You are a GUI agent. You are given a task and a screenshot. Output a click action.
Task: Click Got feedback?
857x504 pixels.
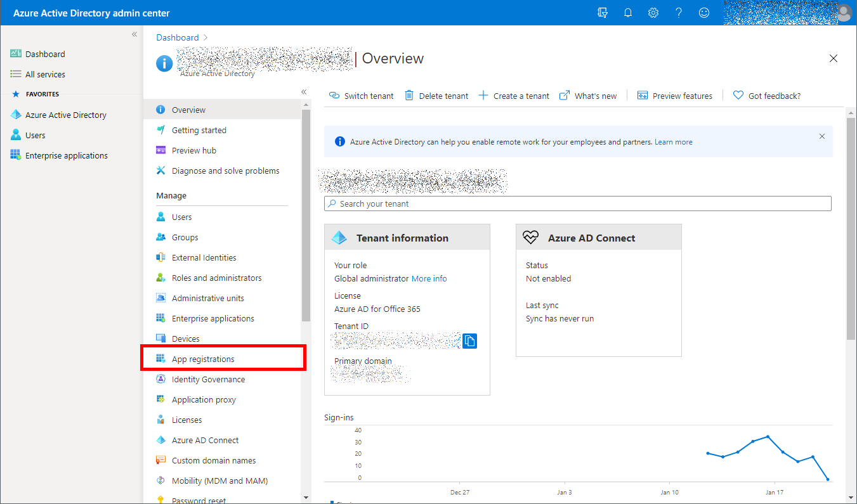[x=767, y=96]
